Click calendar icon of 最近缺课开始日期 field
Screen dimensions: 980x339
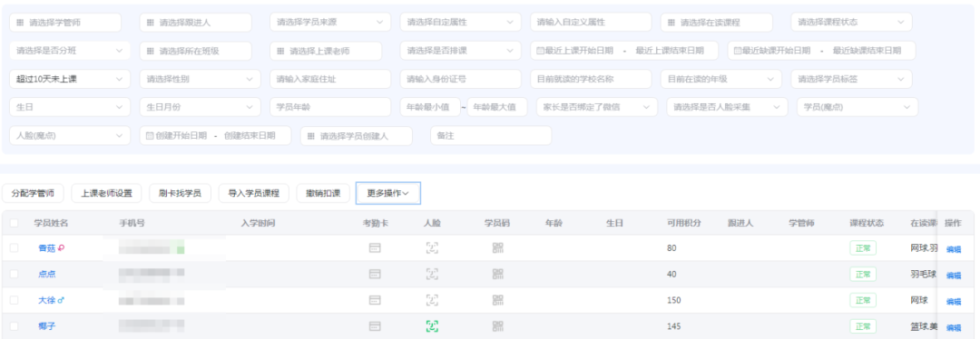coord(738,51)
